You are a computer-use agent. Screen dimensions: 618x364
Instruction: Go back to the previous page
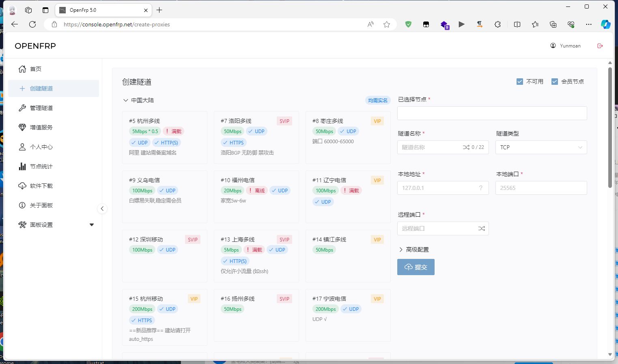15,24
